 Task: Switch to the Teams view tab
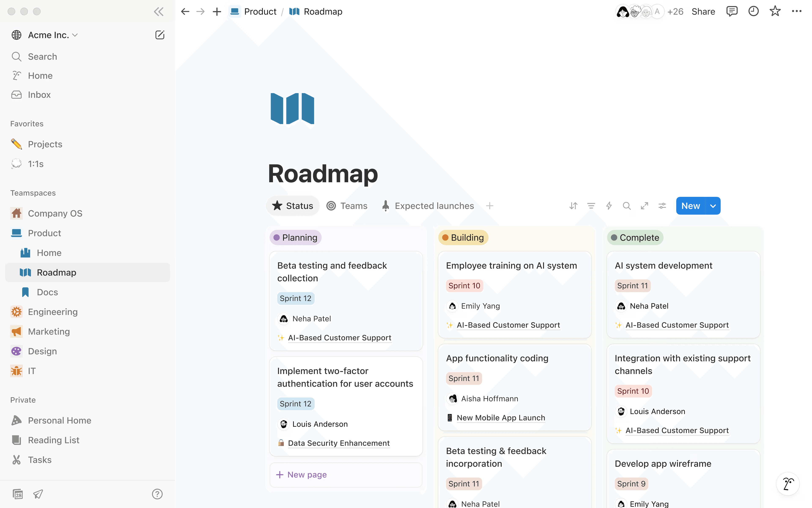tap(347, 206)
